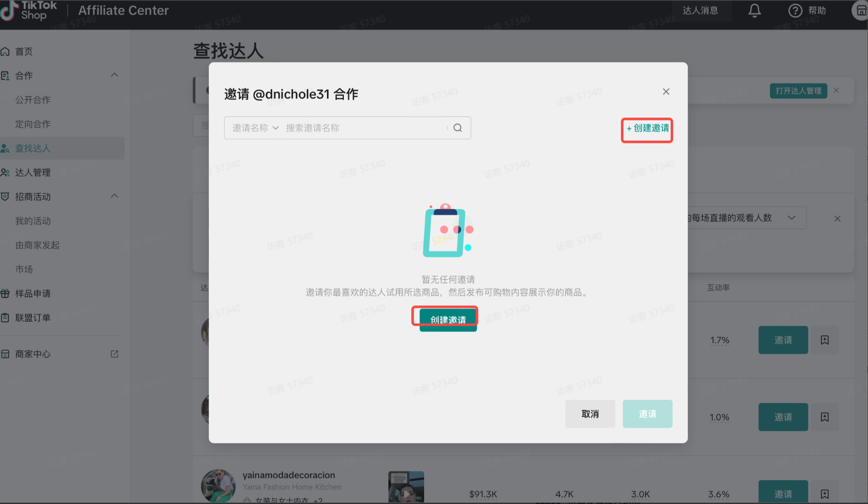Open 联盟订单 sidebar item
The height and width of the screenshot is (504, 868).
click(x=33, y=318)
